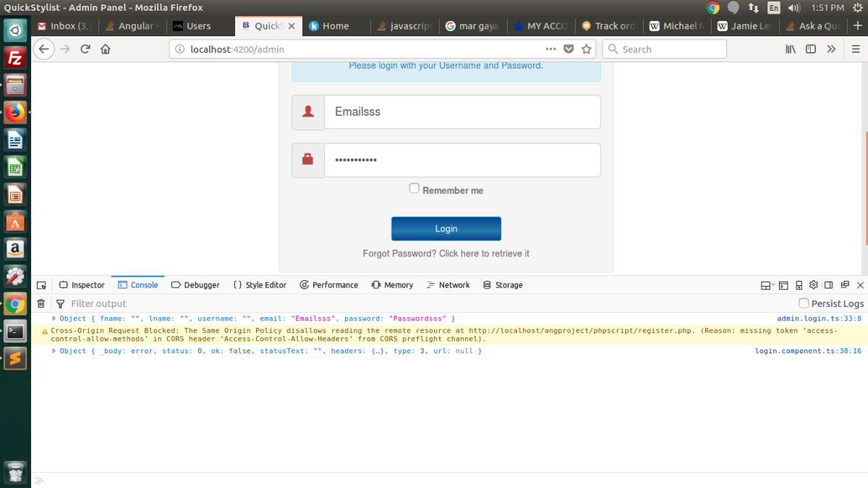Open Files manager from the dock

(x=15, y=85)
